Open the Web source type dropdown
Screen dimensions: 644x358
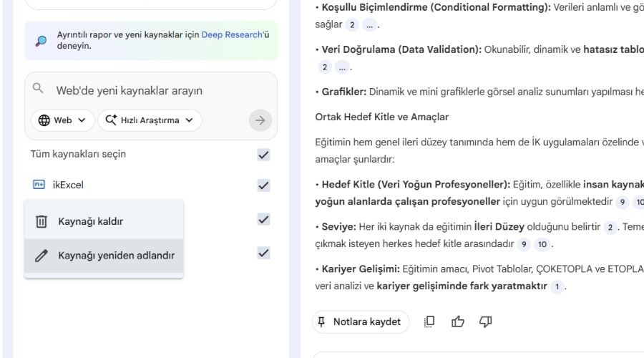[63, 120]
